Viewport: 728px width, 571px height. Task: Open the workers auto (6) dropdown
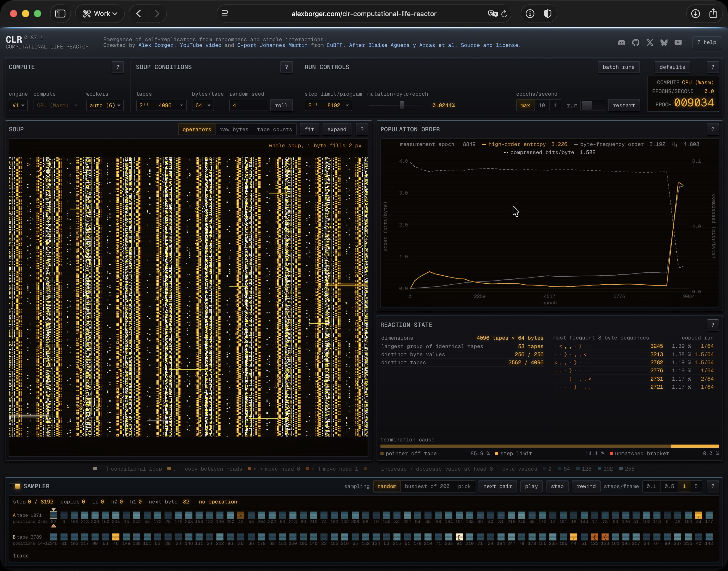click(x=105, y=105)
